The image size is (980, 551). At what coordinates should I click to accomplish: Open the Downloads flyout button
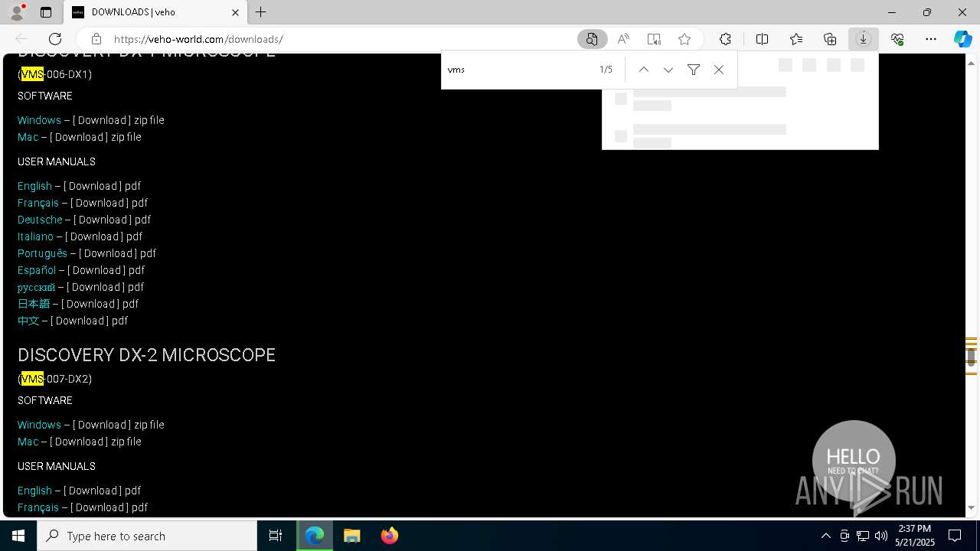pos(864,39)
